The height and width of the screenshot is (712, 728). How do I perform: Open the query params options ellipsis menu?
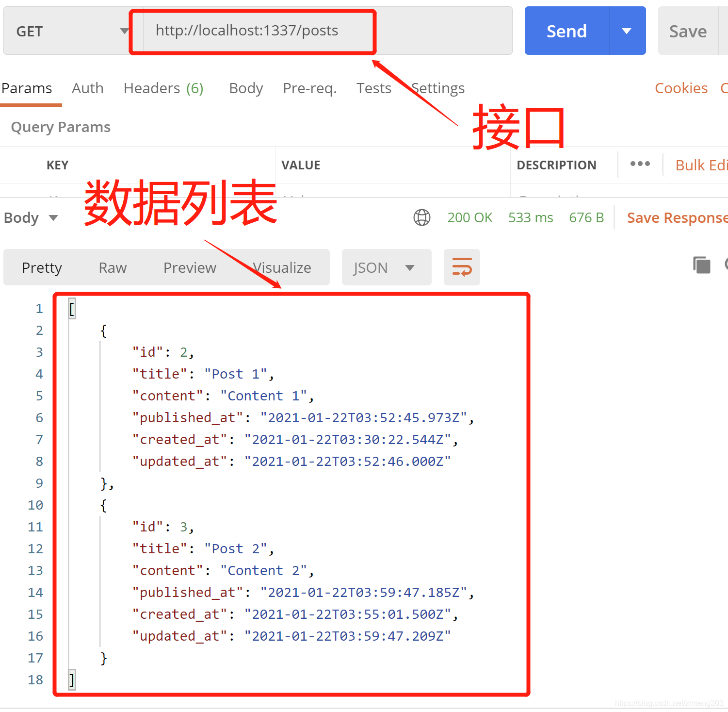point(640,164)
